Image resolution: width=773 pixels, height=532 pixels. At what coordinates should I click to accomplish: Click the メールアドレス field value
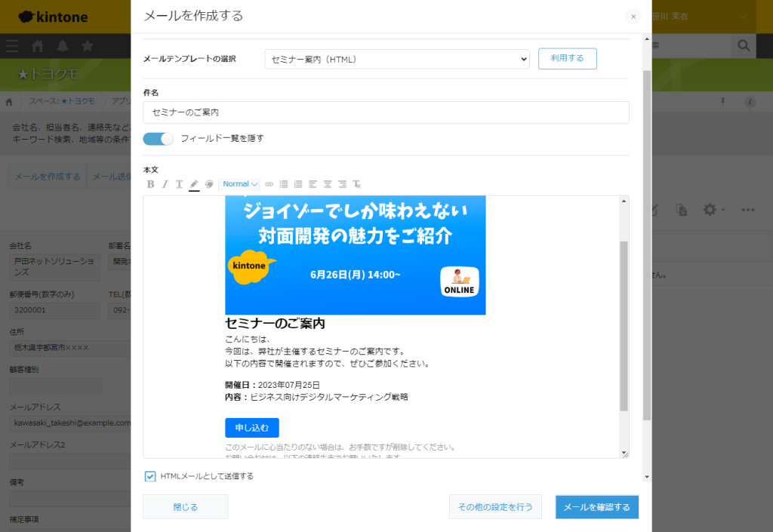tap(70, 423)
